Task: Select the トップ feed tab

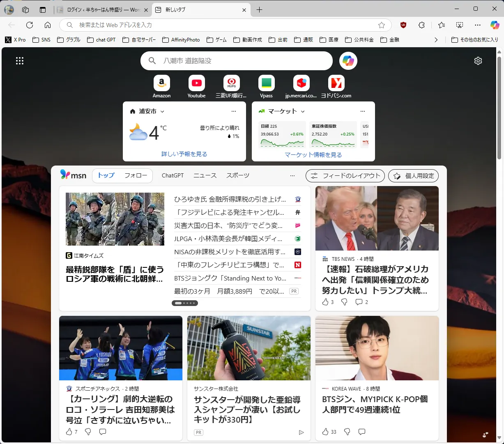Action: (x=106, y=175)
